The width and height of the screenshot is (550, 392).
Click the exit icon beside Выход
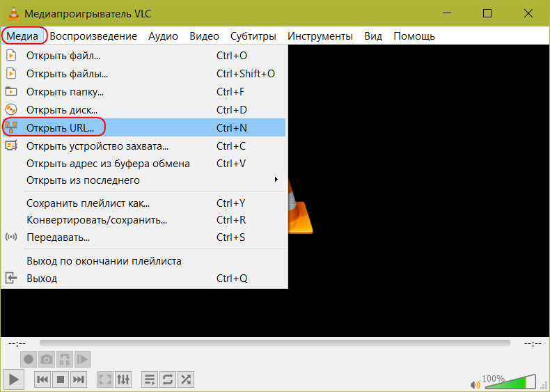coord(11,279)
